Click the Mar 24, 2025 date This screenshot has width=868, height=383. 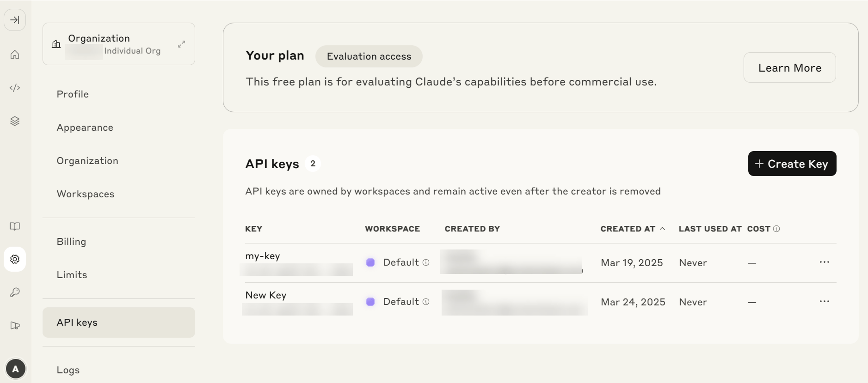[633, 302]
